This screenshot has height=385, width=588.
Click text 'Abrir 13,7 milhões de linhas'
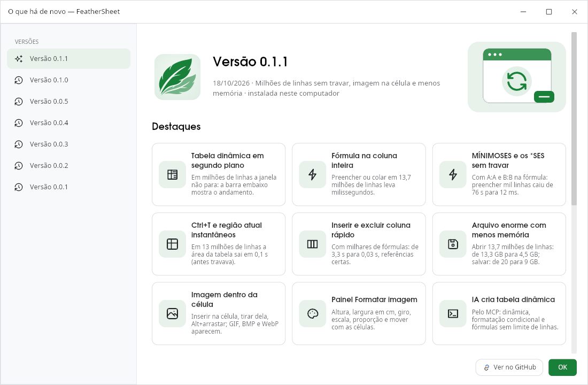513,247
